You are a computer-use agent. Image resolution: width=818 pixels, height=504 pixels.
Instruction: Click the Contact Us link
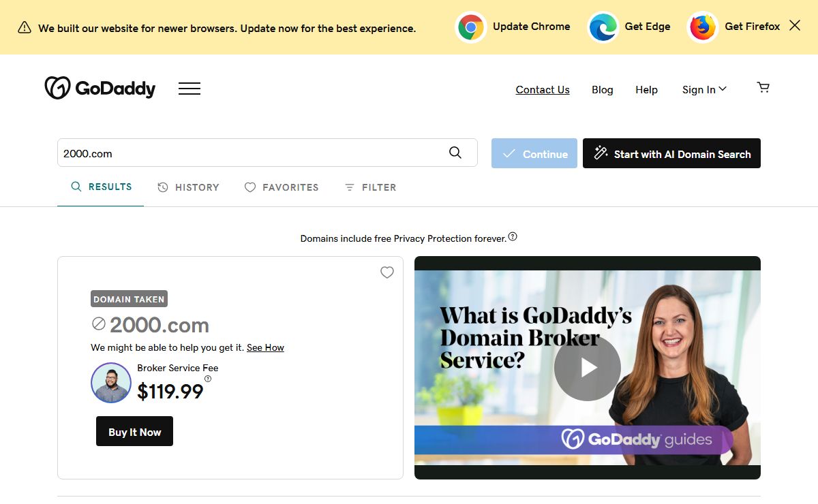click(543, 89)
